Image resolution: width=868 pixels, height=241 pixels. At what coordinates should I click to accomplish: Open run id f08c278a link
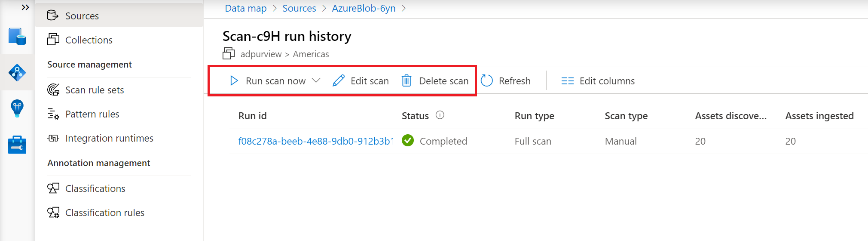coord(315,141)
